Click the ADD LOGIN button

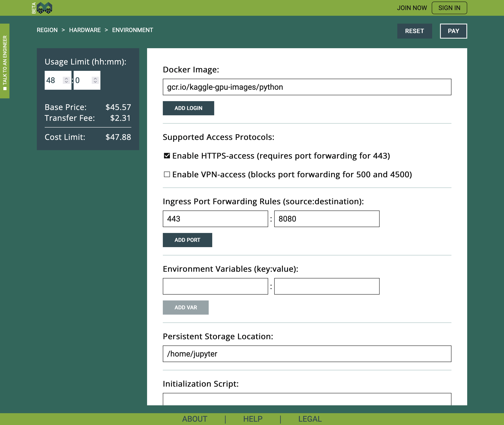pyautogui.click(x=188, y=108)
